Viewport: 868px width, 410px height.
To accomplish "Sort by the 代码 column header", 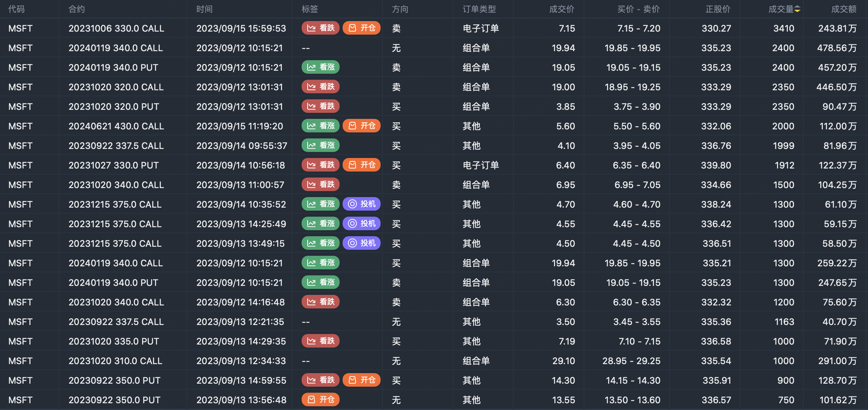I will [17, 9].
